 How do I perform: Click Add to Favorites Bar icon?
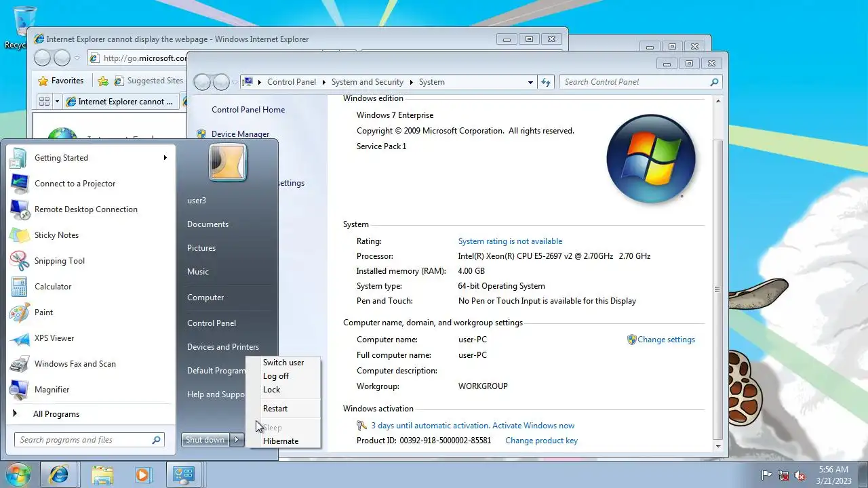click(x=103, y=81)
